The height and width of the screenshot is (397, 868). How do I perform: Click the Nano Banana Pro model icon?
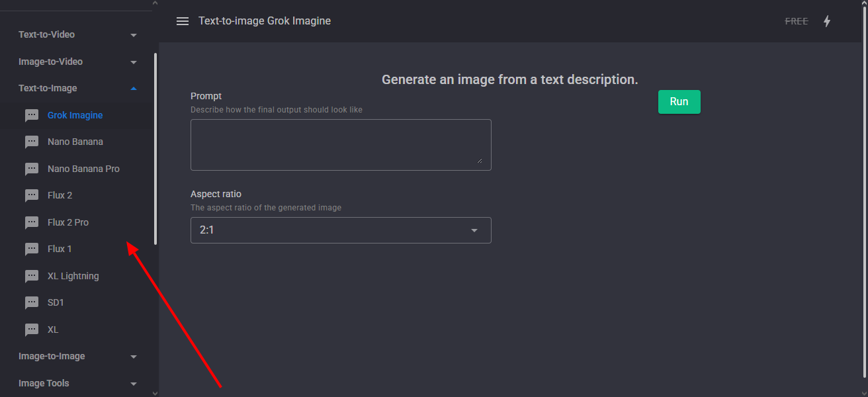[32, 169]
